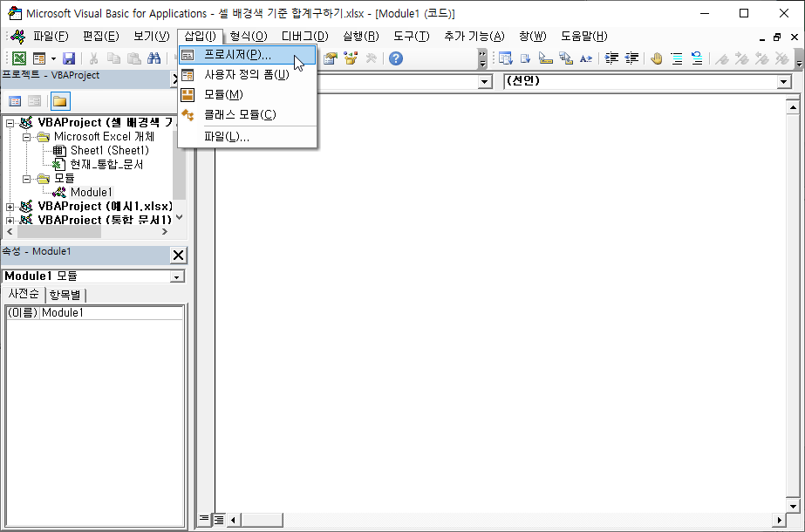Viewport: 805px width, 532px height.
Task: Click the VBA icon left of the 파일 menu
Action: tap(18, 37)
